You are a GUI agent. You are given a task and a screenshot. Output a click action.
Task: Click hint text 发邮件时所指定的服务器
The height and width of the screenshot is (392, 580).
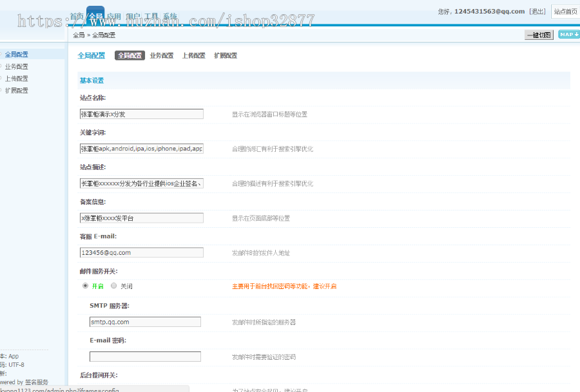point(264,322)
